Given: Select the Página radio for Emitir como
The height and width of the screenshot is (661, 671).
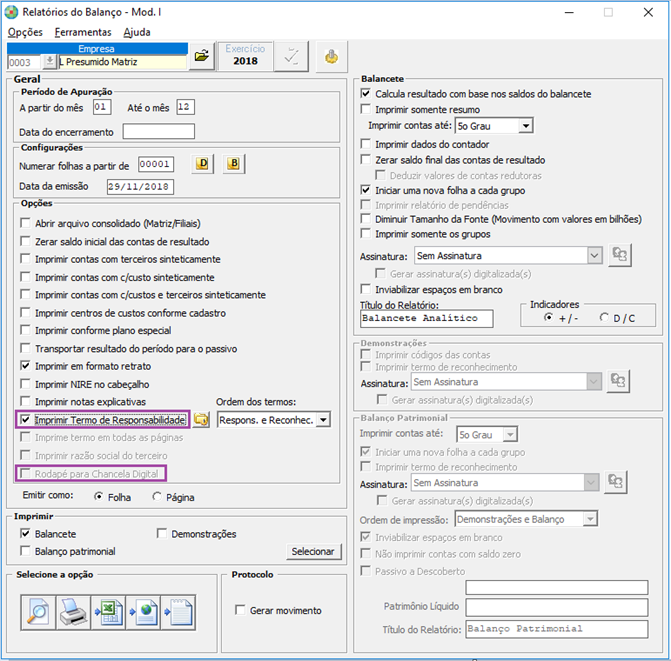Looking at the screenshot, I should tap(157, 496).
